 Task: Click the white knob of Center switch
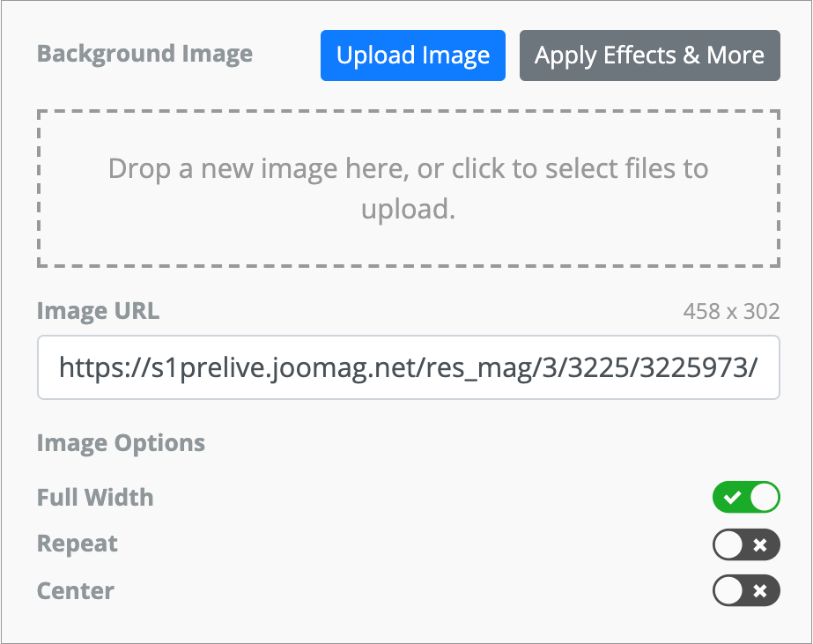pos(729,590)
